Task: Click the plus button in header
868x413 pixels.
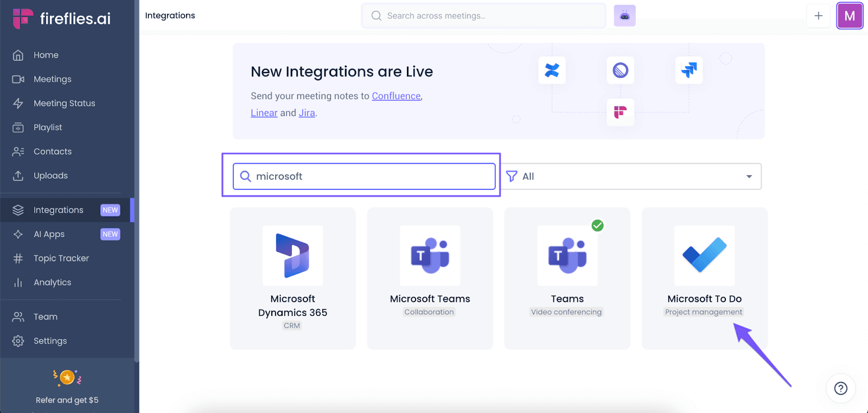Action: pos(818,16)
